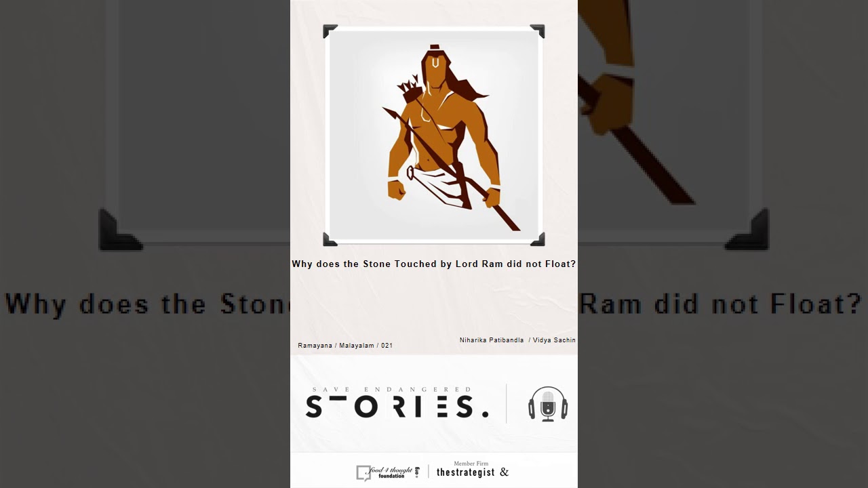Click the tilak mark on Ram's forehead
This screenshot has height=488, width=868.
pyautogui.click(x=435, y=63)
